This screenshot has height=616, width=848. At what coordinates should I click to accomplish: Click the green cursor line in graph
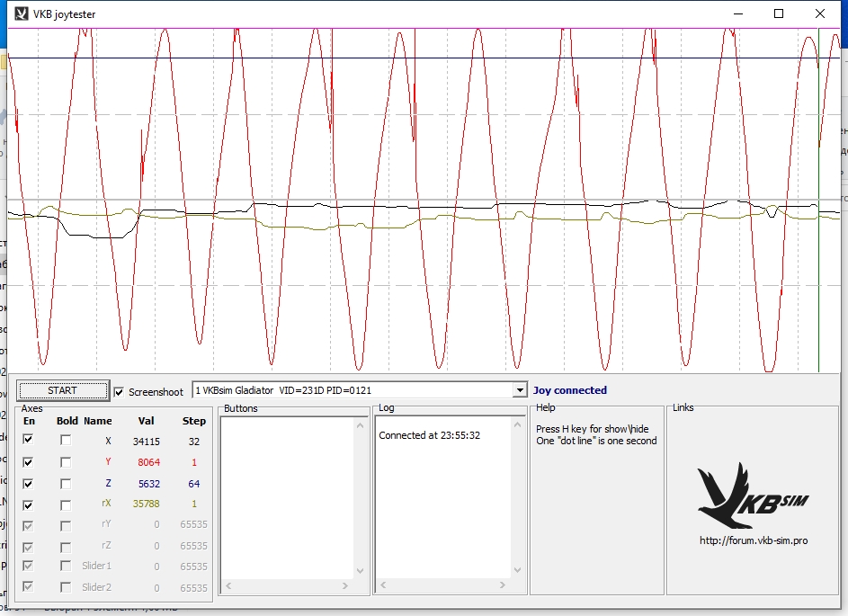[x=819, y=201]
